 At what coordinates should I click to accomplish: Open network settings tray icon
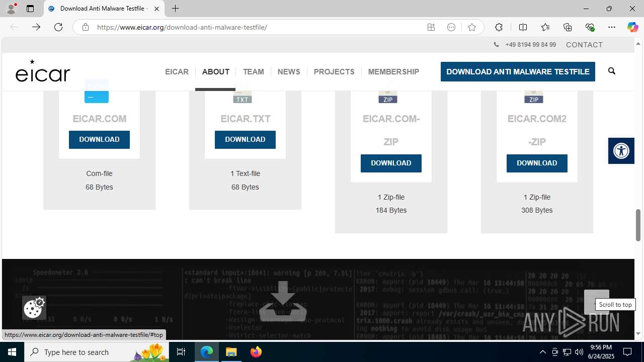[567, 352]
